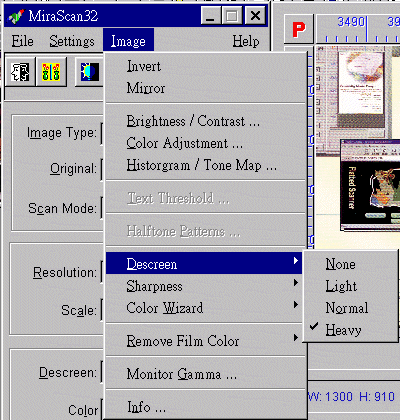Click the yellow flowers toolbar icon

pos(51,71)
